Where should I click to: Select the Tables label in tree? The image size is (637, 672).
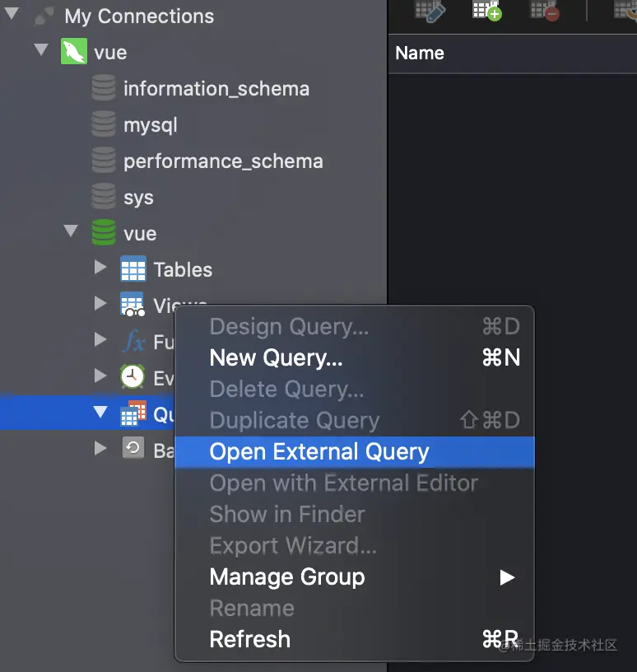coord(183,270)
